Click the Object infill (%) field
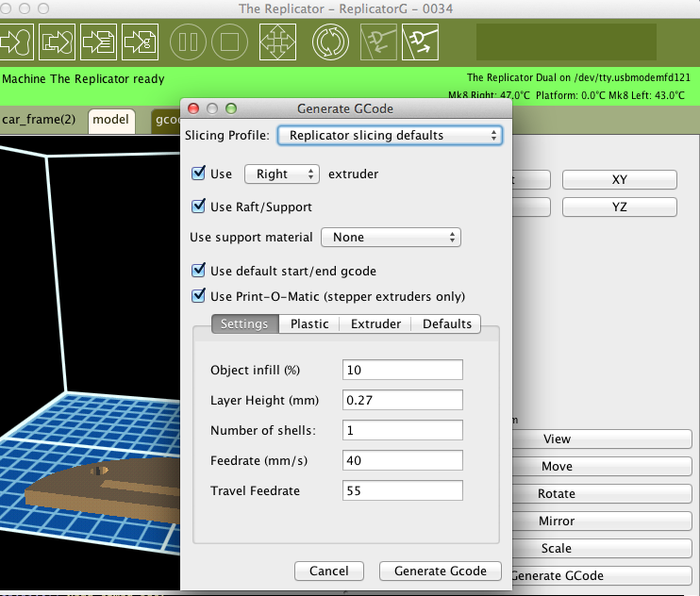This screenshot has height=596, width=700. [x=403, y=370]
